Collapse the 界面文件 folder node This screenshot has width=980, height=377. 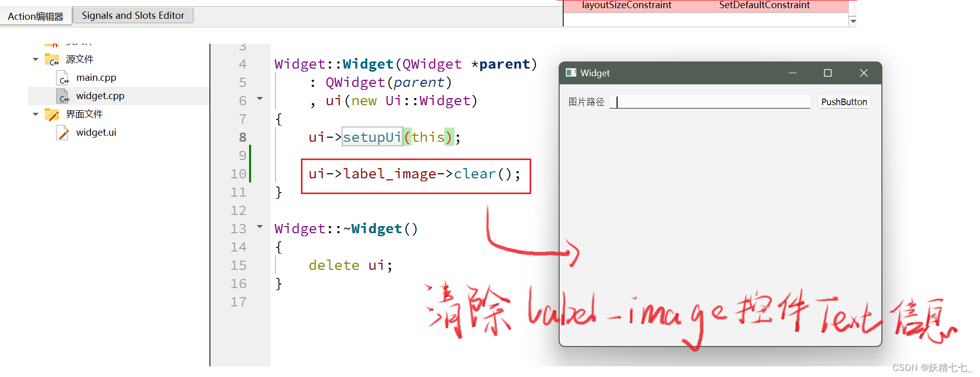pyautogui.click(x=35, y=114)
